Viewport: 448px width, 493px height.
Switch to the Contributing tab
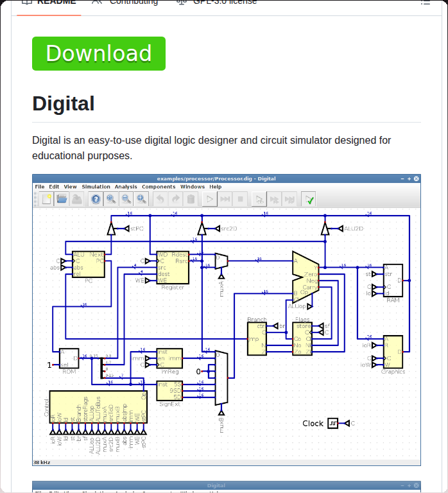pyautogui.click(x=125, y=3)
